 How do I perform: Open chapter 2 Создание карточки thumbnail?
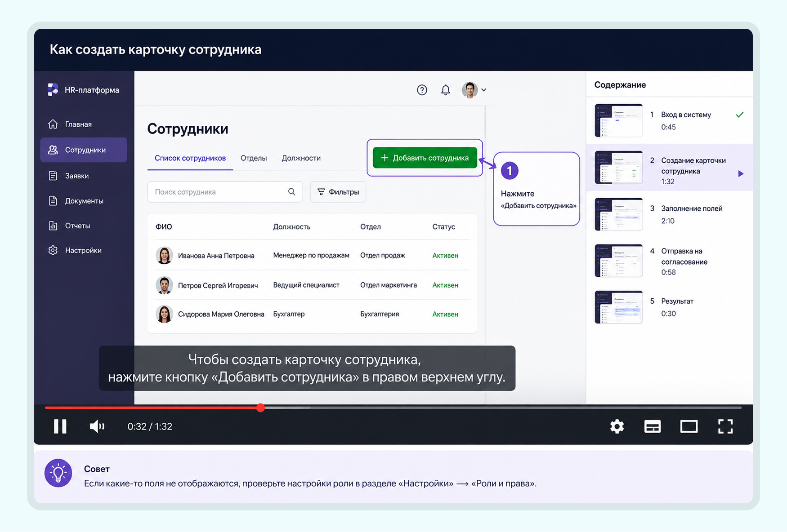[x=618, y=167]
